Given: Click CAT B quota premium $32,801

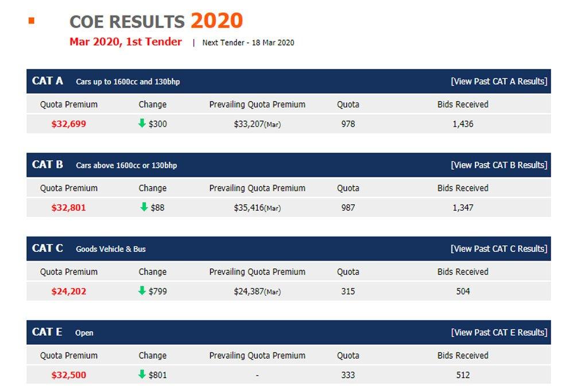Looking at the screenshot, I should tap(69, 208).
